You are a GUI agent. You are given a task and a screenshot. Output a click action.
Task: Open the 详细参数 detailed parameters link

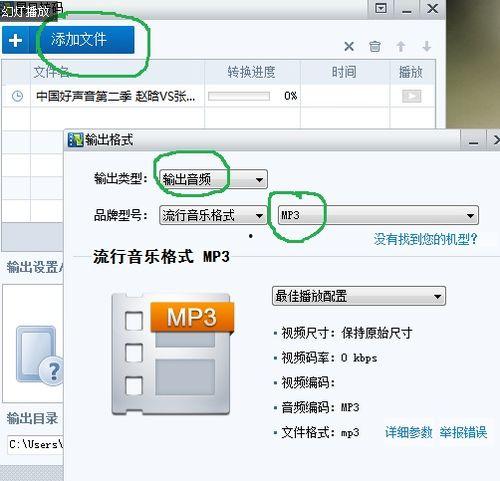coord(409,432)
